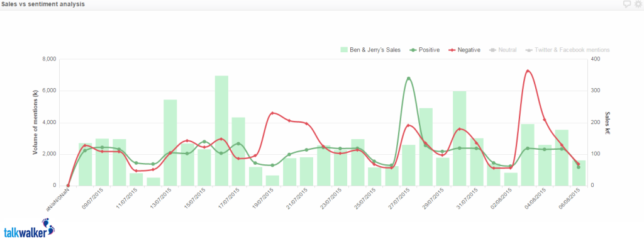Click the Negative point at 19/07/2015

click(273, 113)
